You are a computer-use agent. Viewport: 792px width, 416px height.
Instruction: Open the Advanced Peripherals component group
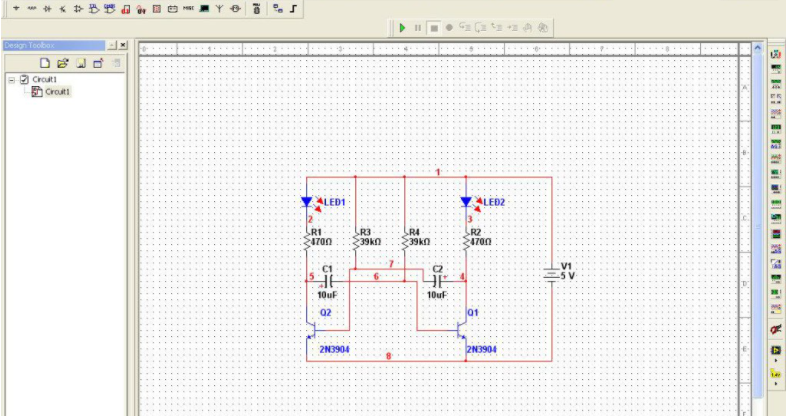coord(204,9)
